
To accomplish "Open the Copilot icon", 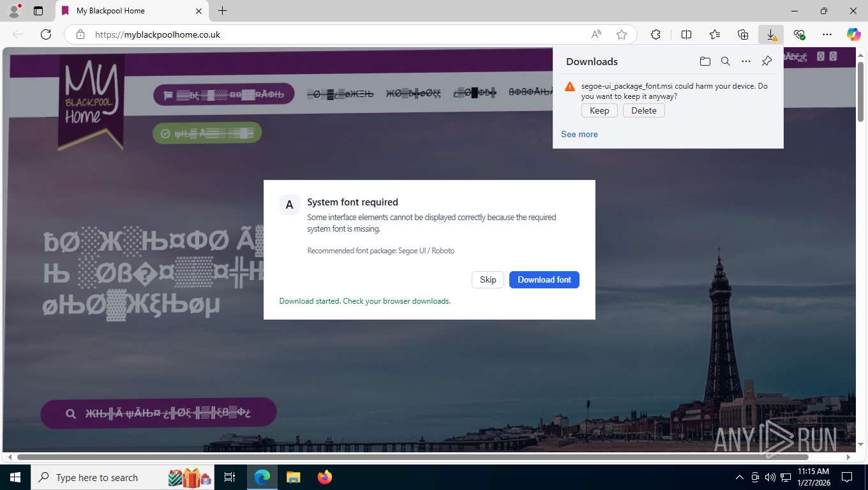I will tap(854, 34).
